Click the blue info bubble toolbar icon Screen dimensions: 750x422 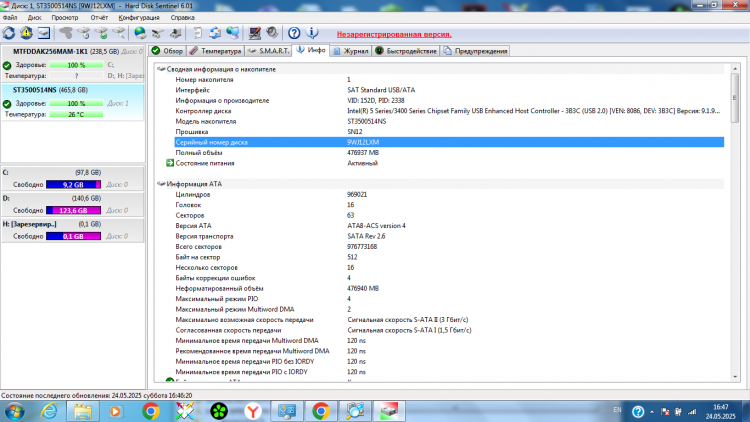312,33
